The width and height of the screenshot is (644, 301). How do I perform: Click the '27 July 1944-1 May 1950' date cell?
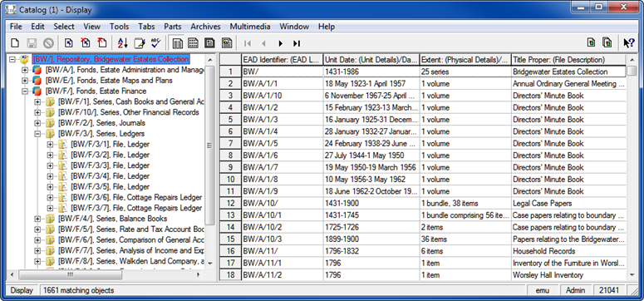pos(371,155)
